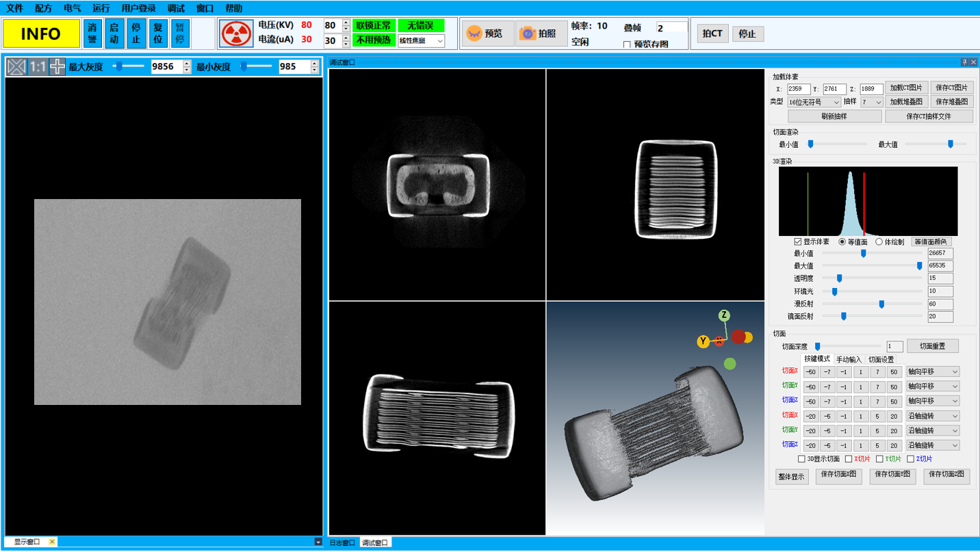
Task: Uncheck the 显示体素 checkbox
Action: pyautogui.click(x=798, y=241)
